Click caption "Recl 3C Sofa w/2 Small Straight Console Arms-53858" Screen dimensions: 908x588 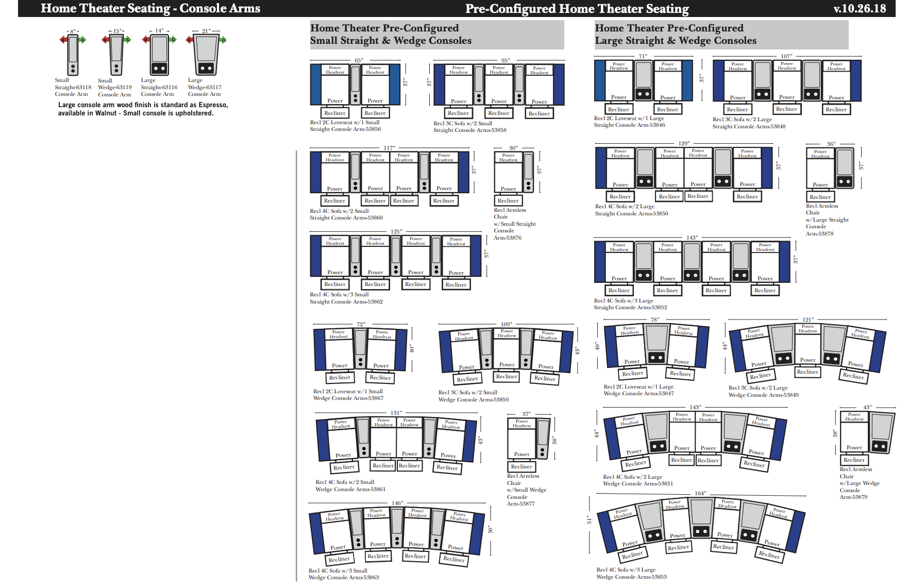[x=469, y=127]
